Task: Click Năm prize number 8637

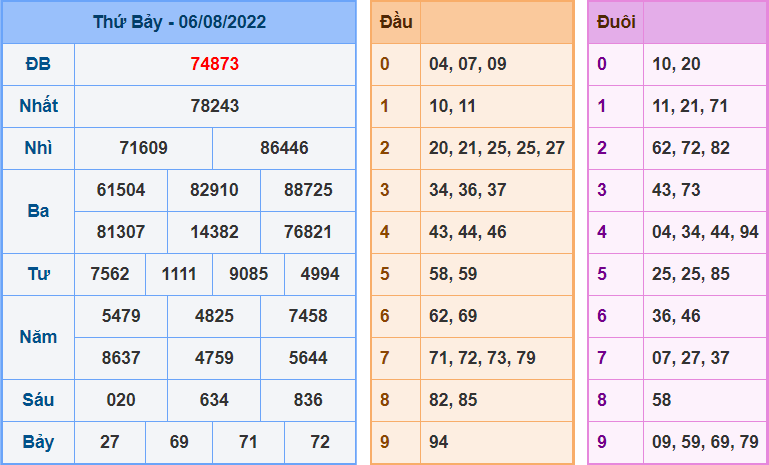Action: [x=121, y=358]
